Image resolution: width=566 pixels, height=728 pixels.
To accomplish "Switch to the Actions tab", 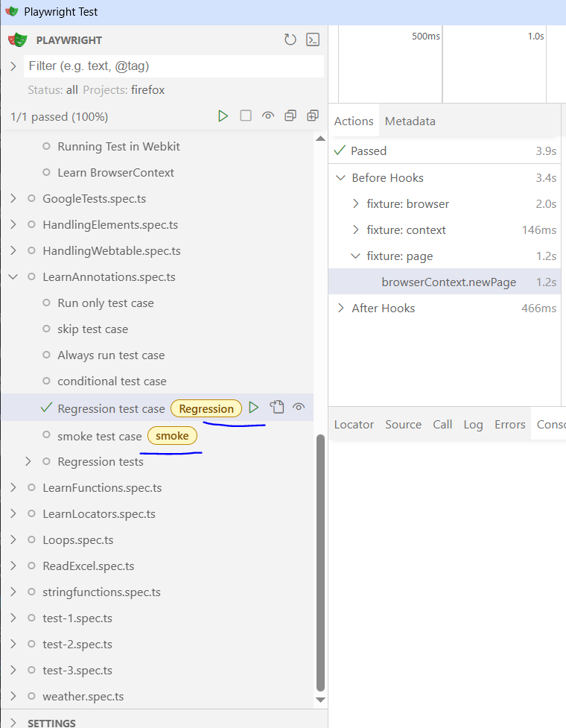I will pyautogui.click(x=354, y=121).
